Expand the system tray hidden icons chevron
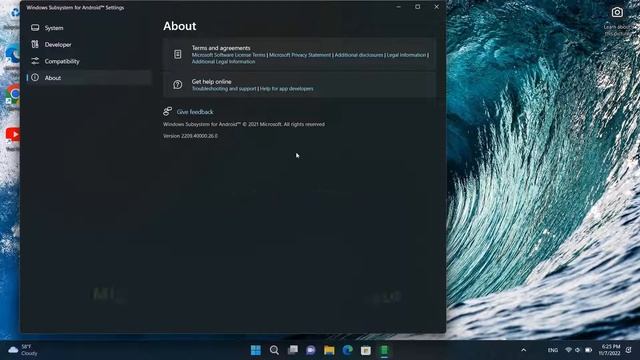Image resolution: width=640 pixels, height=360 pixels. point(524,350)
